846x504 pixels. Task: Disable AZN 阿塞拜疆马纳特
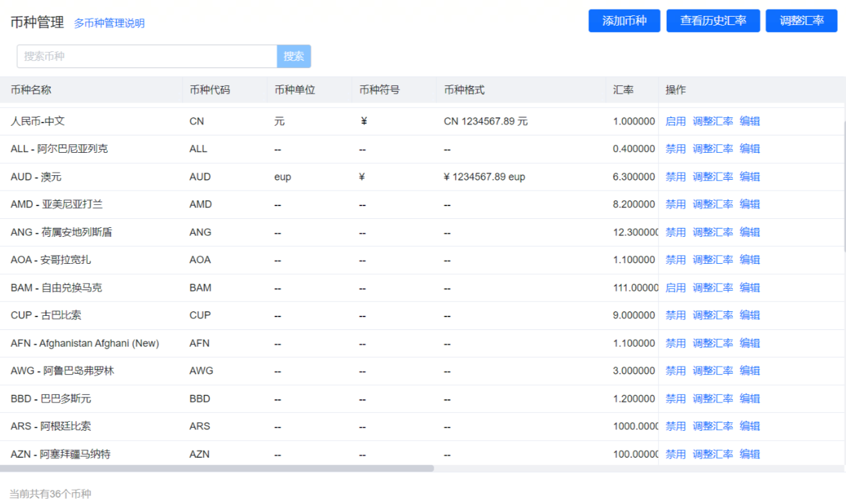[x=676, y=454]
